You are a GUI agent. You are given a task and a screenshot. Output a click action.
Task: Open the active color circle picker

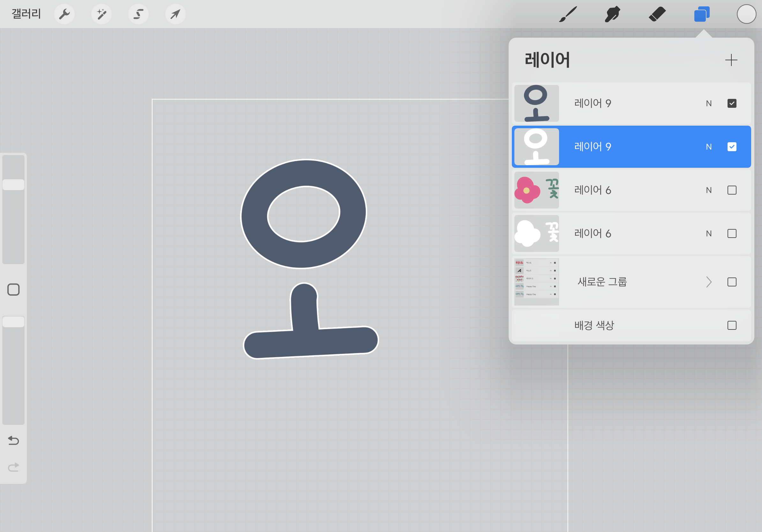(x=746, y=14)
